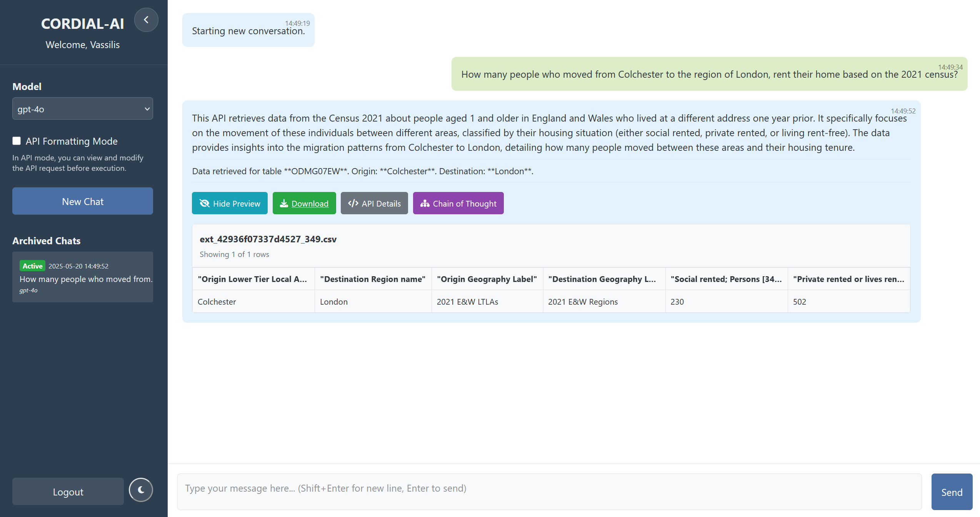Send the message with the Send button
This screenshot has height=517, width=980.
tap(952, 492)
